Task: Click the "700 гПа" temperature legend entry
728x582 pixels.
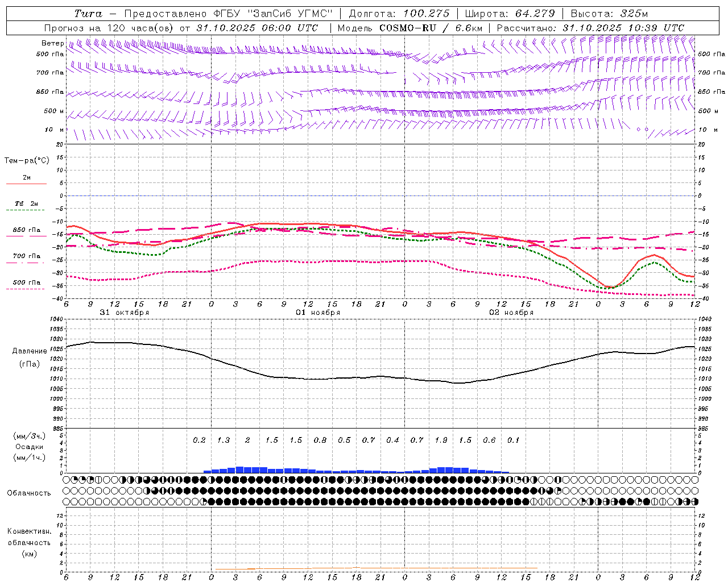Action: click(x=27, y=256)
